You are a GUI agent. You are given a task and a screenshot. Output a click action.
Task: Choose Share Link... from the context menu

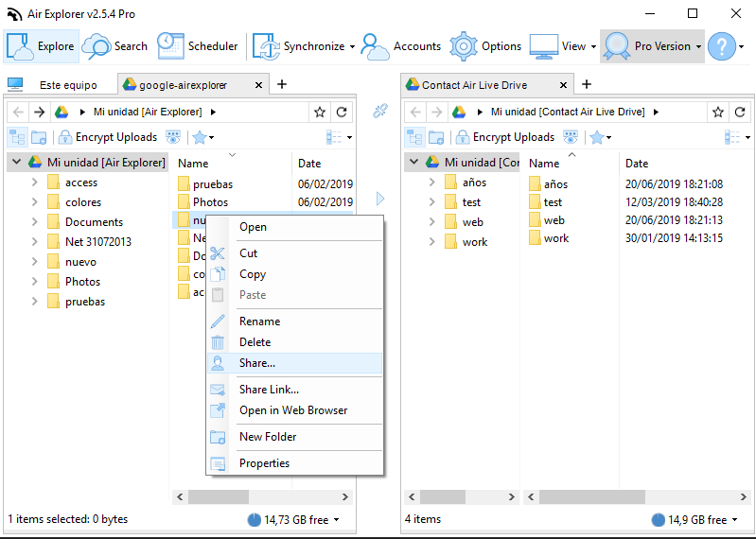(294, 390)
